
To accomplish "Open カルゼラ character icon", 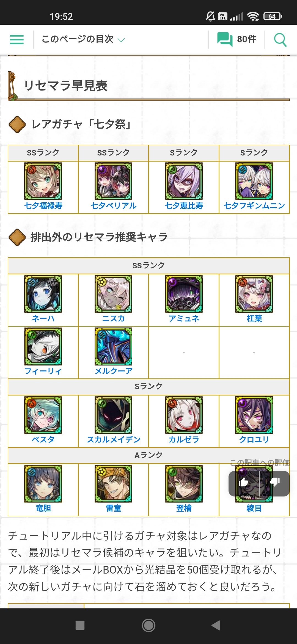I will [x=184, y=415].
